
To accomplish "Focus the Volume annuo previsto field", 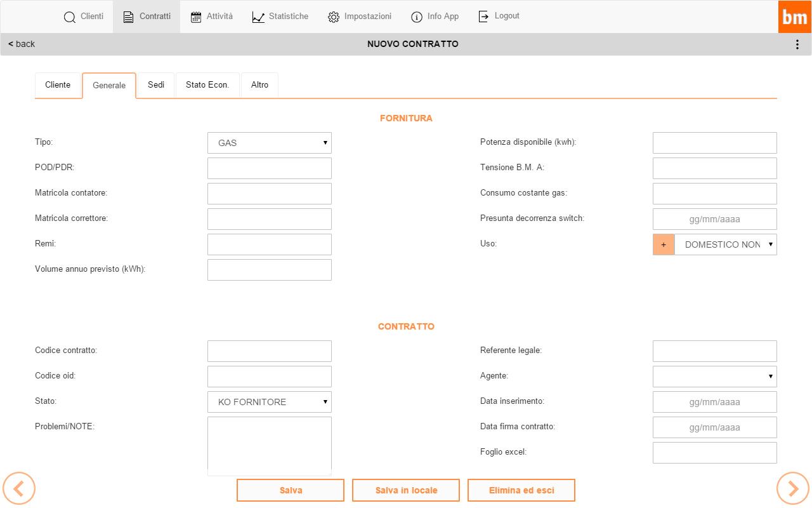I will (270, 270).
